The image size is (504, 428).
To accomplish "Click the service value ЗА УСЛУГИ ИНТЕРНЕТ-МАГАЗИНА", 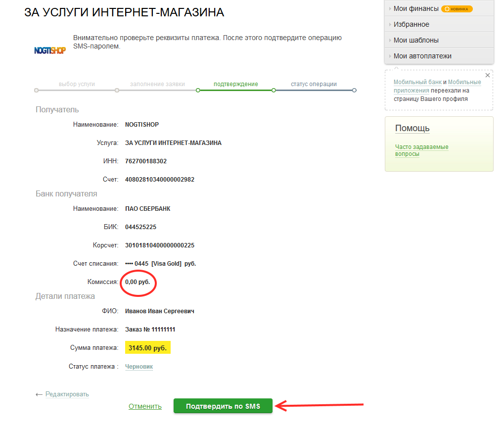I will (173, 143).
